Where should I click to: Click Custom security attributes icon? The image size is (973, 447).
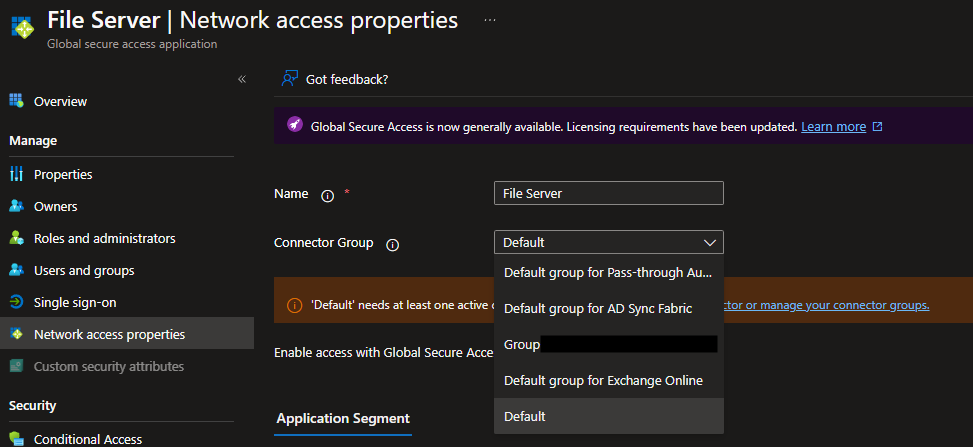tap(16, 366)
